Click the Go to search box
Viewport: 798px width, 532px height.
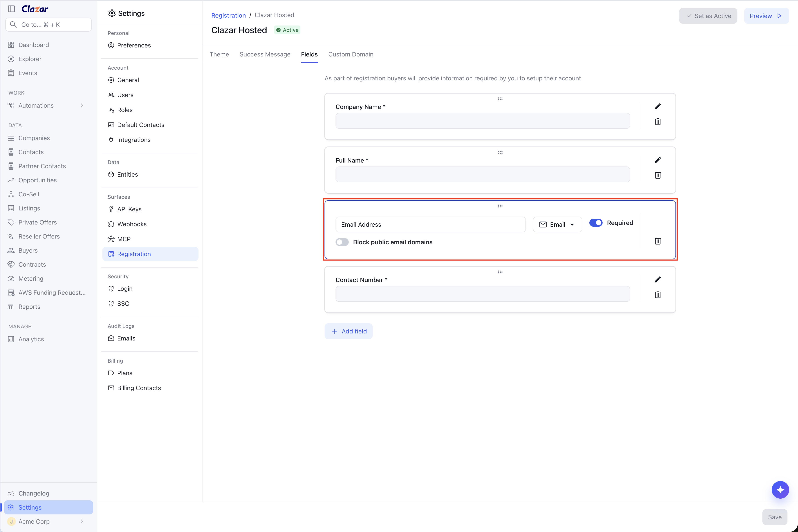click(49, 24)
